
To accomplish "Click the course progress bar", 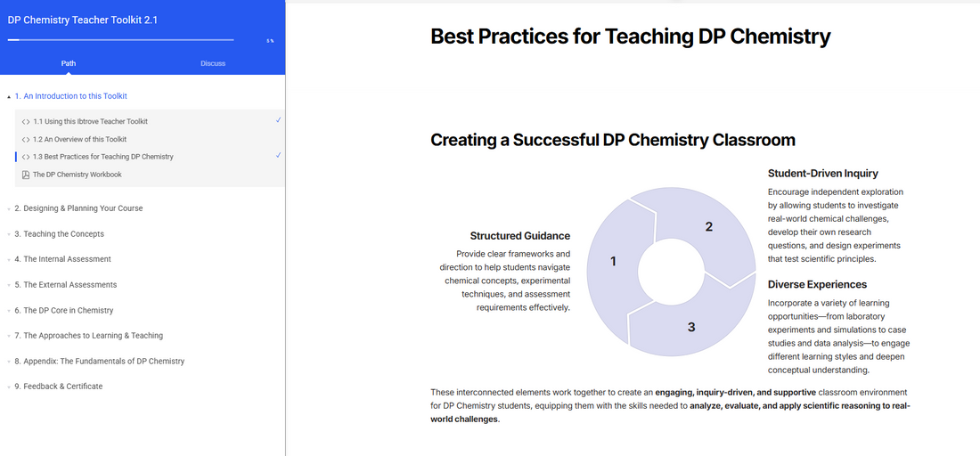I will click(x=120, y=39).
